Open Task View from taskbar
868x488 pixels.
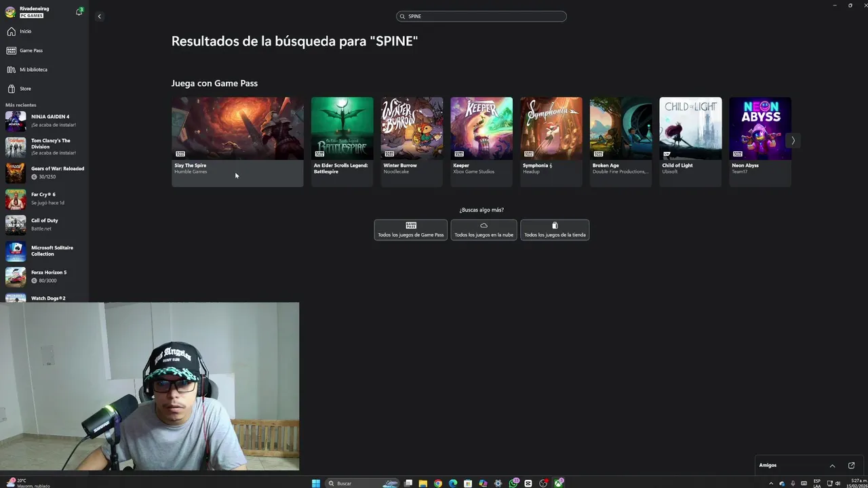click(408, 483)
